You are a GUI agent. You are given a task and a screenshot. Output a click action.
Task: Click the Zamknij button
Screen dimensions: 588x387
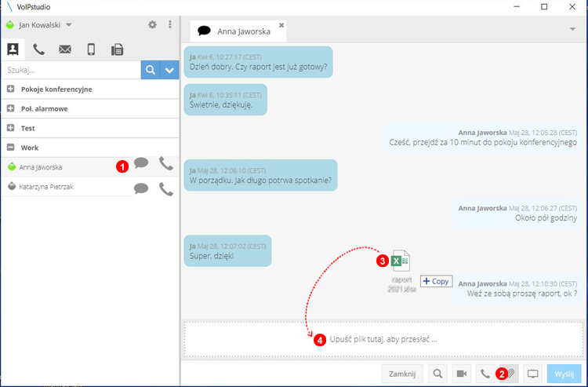pyautogui.click(x=403, y=374)
